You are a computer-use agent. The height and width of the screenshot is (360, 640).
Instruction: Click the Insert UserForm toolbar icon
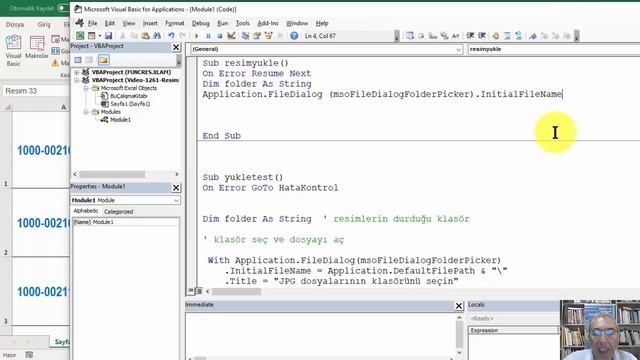click(92, 36)
